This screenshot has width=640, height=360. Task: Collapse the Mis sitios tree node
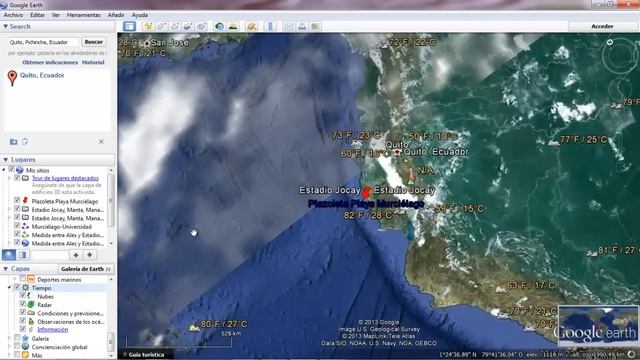4,170
